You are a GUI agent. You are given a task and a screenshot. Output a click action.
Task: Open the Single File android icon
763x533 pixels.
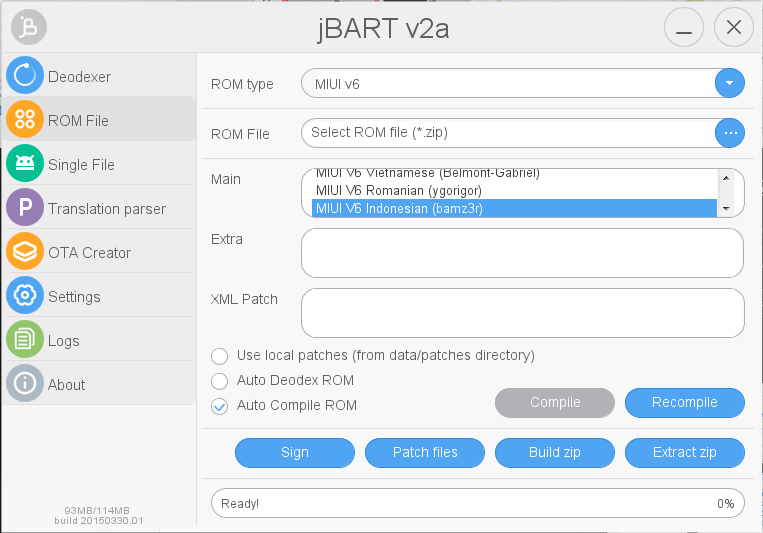point(25,163)
